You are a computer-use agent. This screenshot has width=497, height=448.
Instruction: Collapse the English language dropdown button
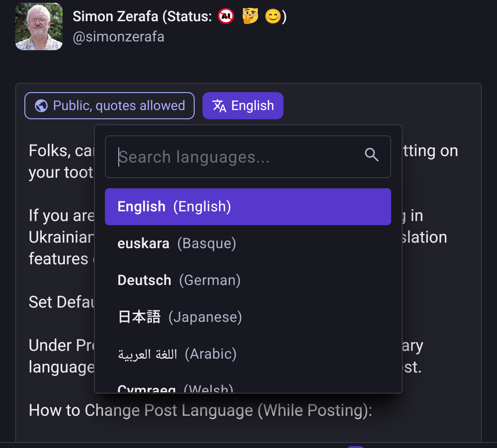click(243, 106)
